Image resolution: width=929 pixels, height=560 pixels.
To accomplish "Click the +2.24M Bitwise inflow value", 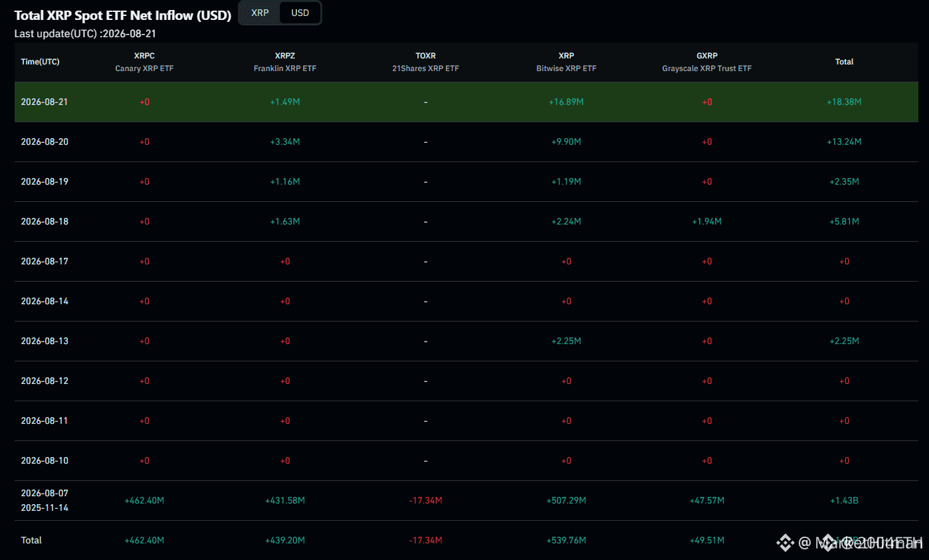I will (566, 221).
